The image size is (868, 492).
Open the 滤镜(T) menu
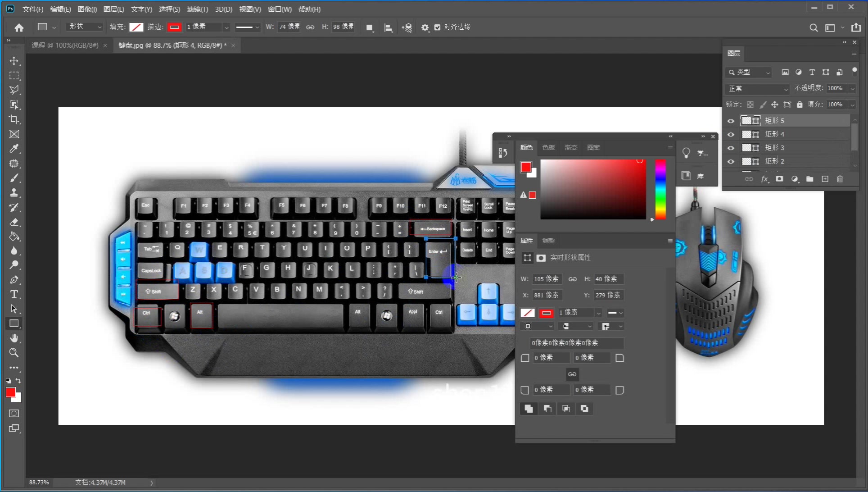tap(197, 9)
